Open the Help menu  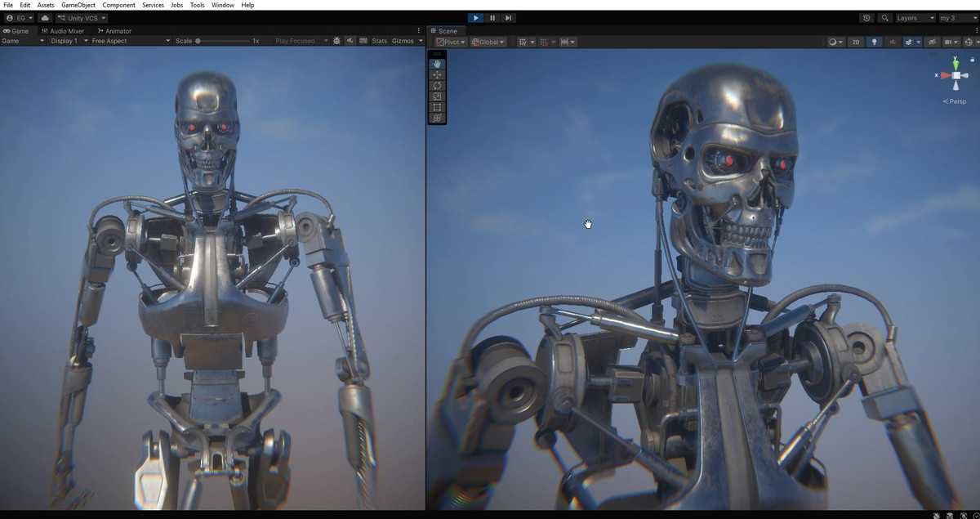pos(247,5)
